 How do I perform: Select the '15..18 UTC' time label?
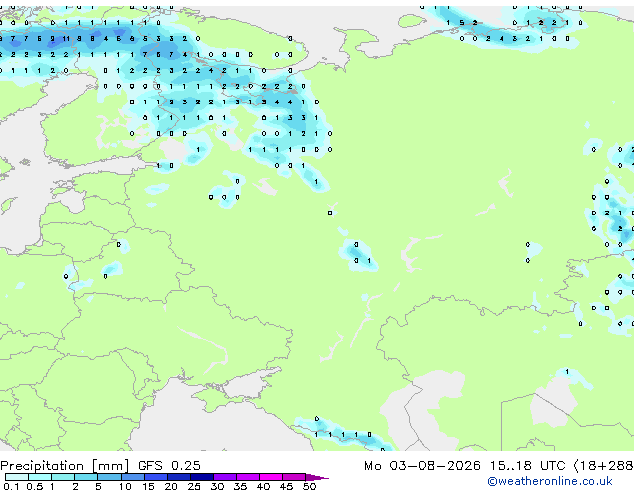pyautogui.click(x=528, y=466)
